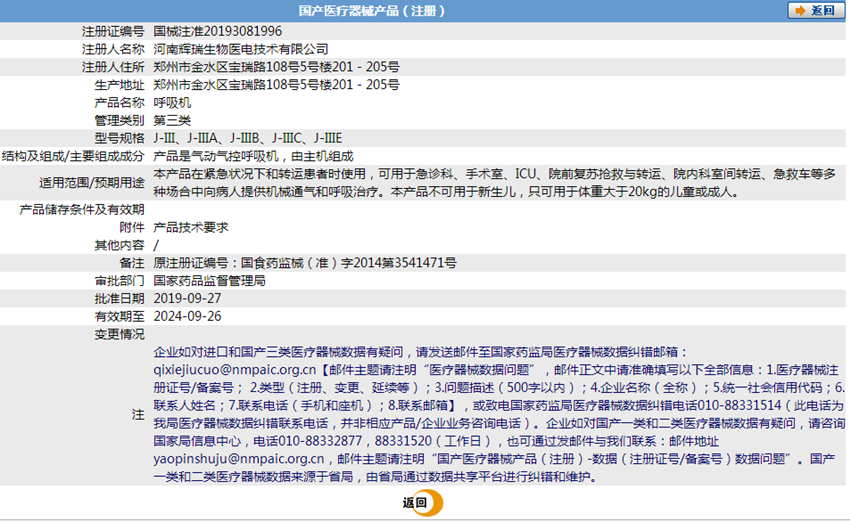The image size is (850, 522).
Task: Click approval department 国家药品监督管理局
Action: (209, 281)
